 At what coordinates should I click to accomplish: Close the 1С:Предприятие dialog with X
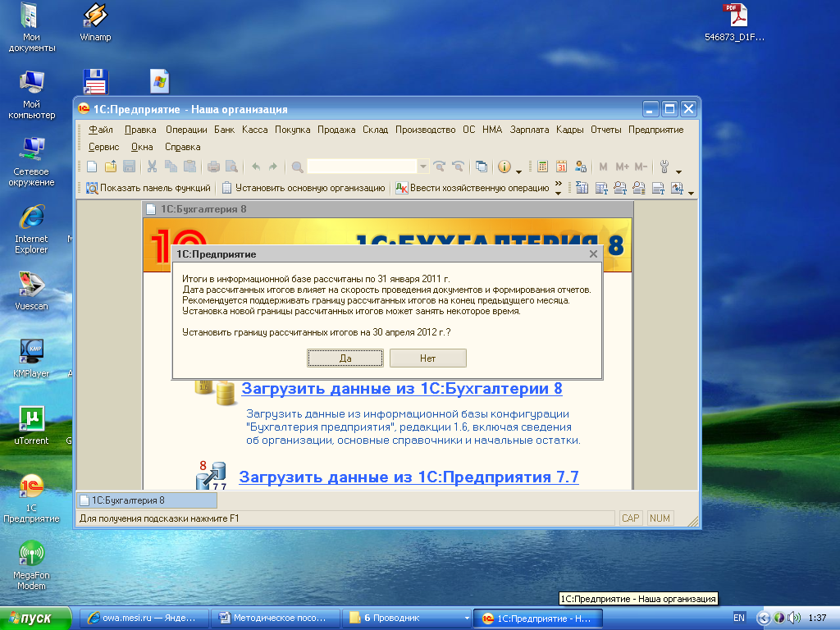[593, 254]
